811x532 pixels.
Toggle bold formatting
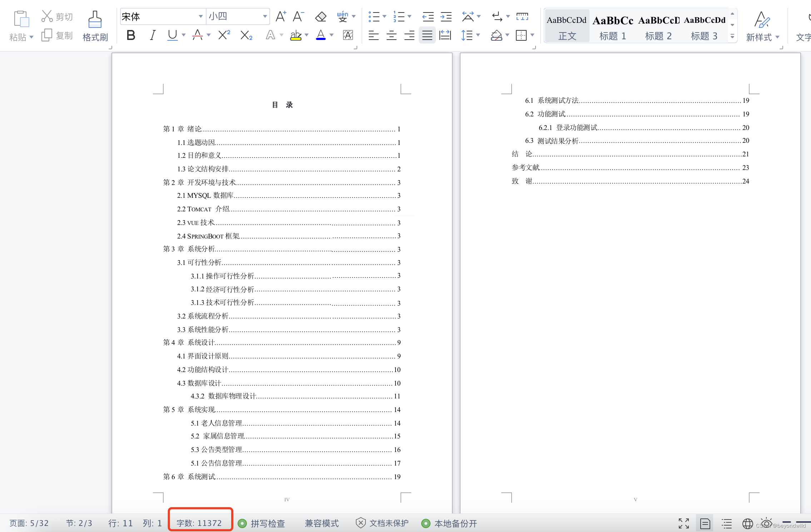[x=131, y=35]
